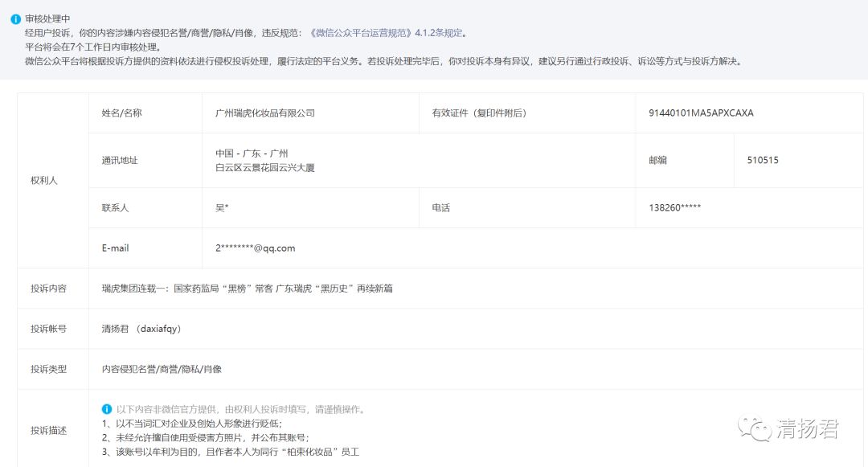Select complaint item 3、该账号以牟利为目的
Image resolution: width=868 pixels, height=467 pixels.
tap(231, 452)
